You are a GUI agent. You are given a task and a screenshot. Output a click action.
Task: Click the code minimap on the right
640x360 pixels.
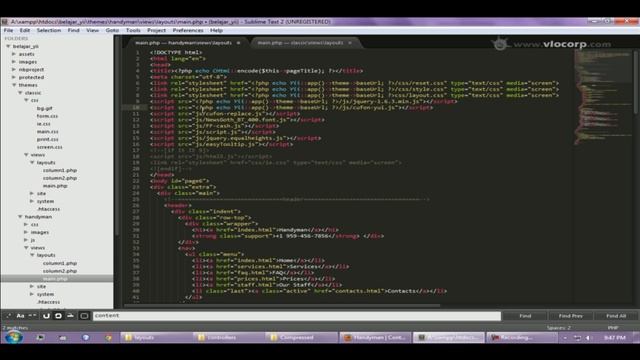click(603, 98)
